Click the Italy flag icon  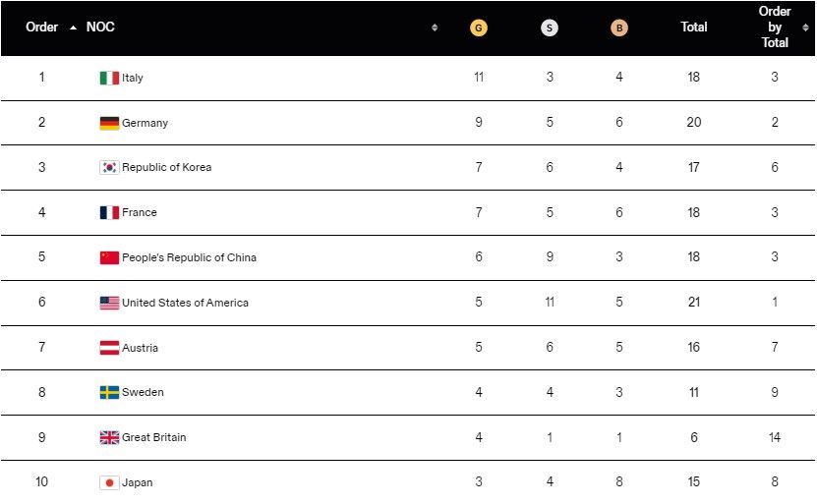pos(109,78)
